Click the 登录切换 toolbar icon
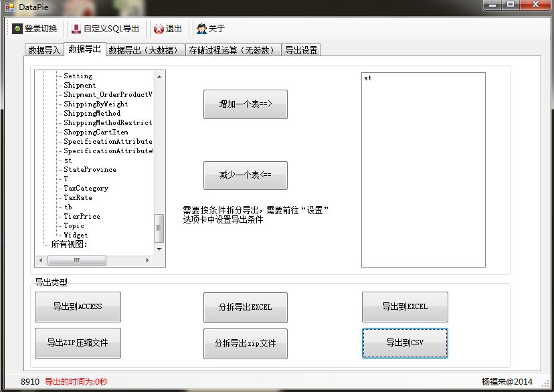 pos(17,29)
